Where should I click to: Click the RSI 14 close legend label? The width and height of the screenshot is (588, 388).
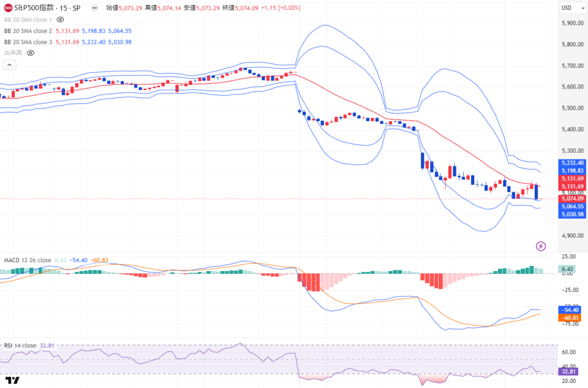pyautogui.click(x=20, y=346)
